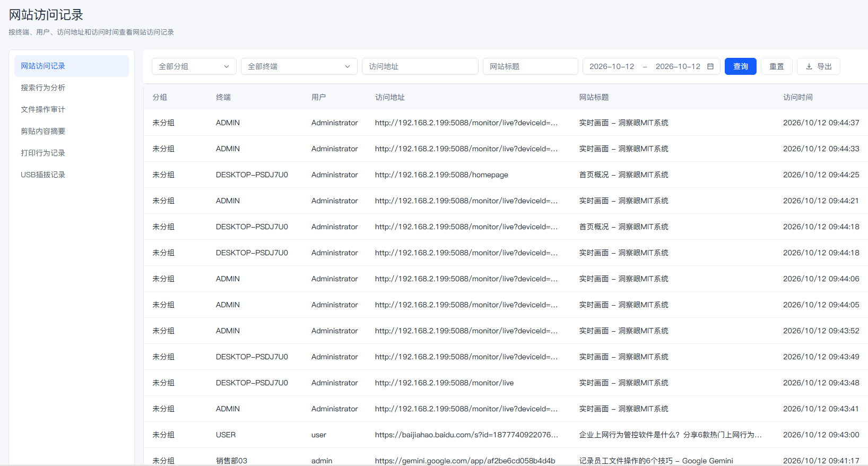Click the lowercase user cell

pyautogui.click(x=319, y=435)
